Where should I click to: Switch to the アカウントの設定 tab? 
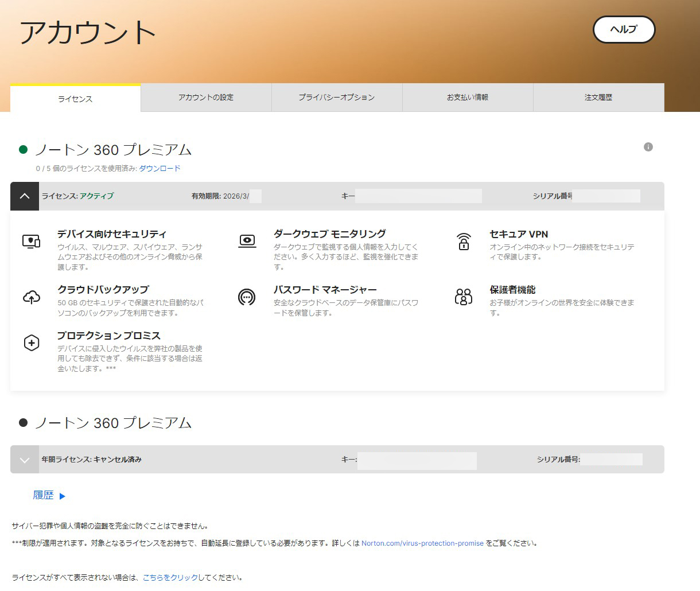tap(206, 98)
